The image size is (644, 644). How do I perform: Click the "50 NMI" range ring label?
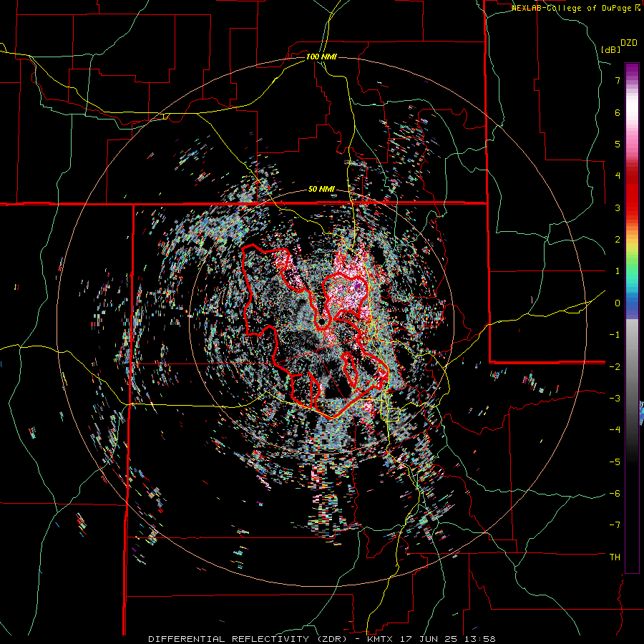coord(321,189)
